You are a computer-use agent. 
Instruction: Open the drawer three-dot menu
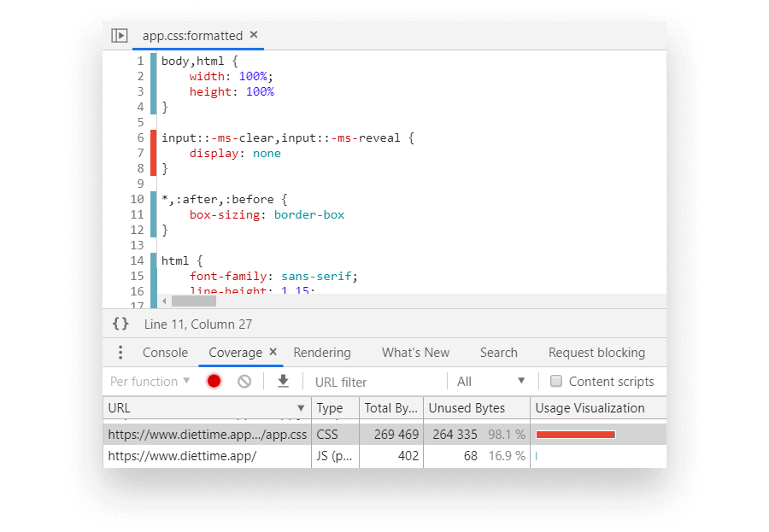coord(120,353)
